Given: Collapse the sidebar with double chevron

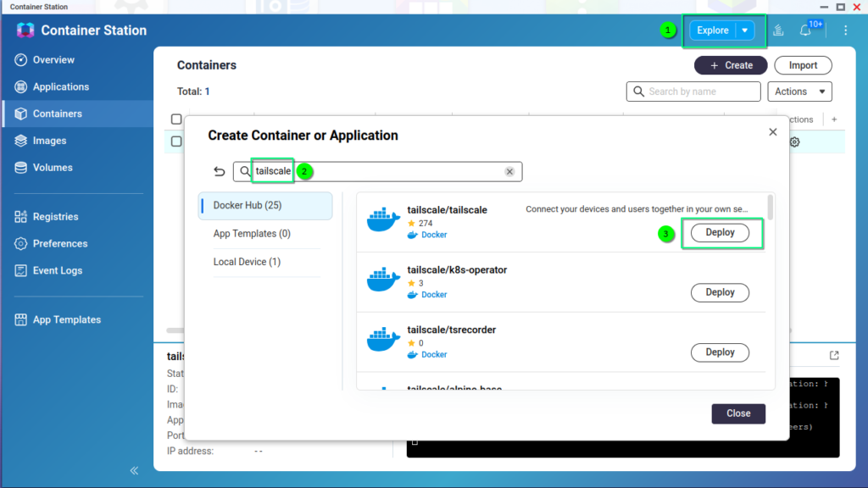Looking at the screenshot, I should pos(134,470).
